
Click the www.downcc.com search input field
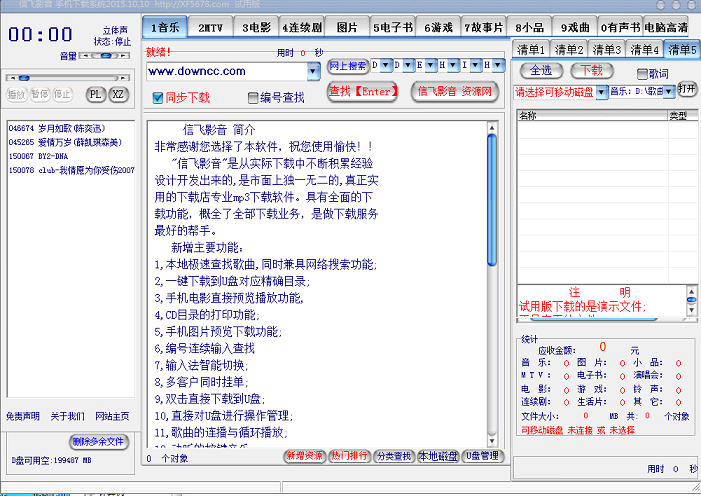(227, 71)
